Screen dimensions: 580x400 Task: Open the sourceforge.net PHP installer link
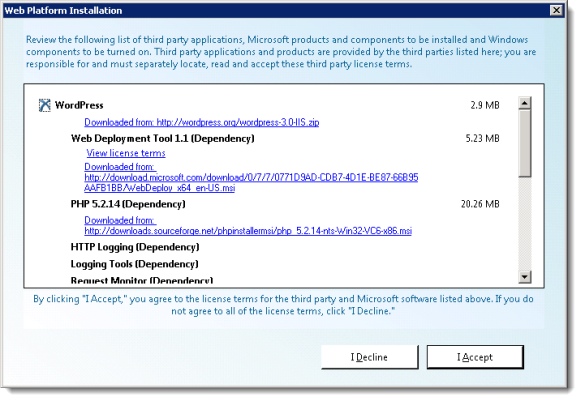pos(248,231)
